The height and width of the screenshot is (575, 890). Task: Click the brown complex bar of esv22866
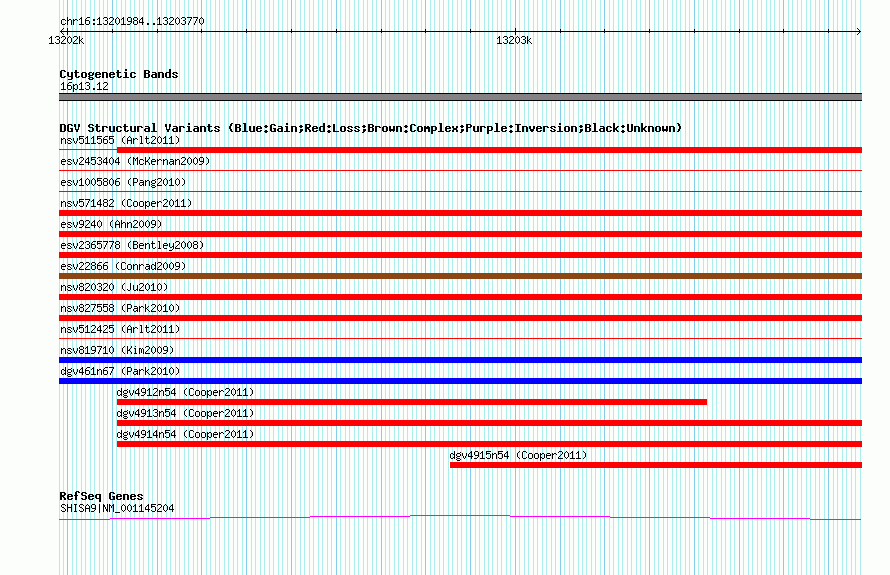tap(460, 276)
